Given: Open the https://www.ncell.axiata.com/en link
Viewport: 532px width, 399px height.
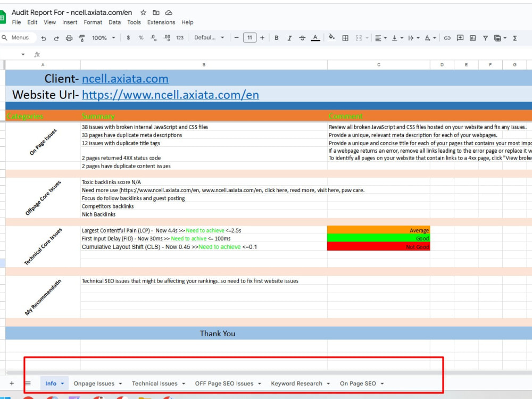Looking at the screenshot, I should coord(170,95).
